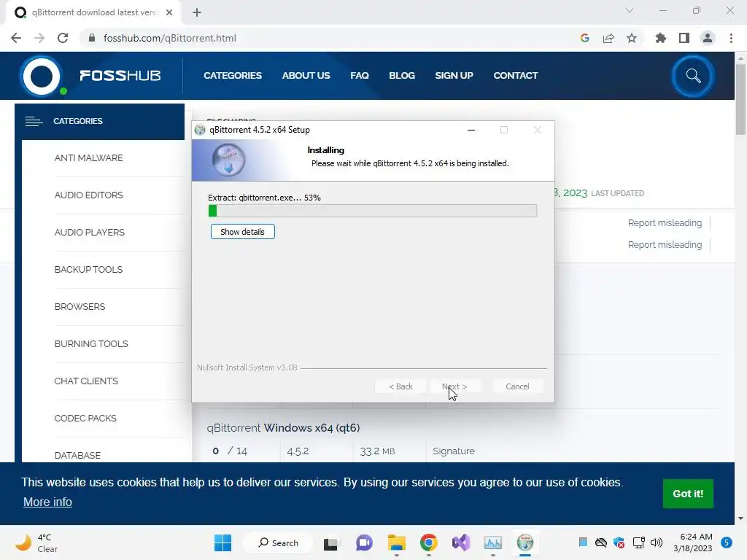Click the first Report misleading link
747x560 pixels.
tap(665, 223)
